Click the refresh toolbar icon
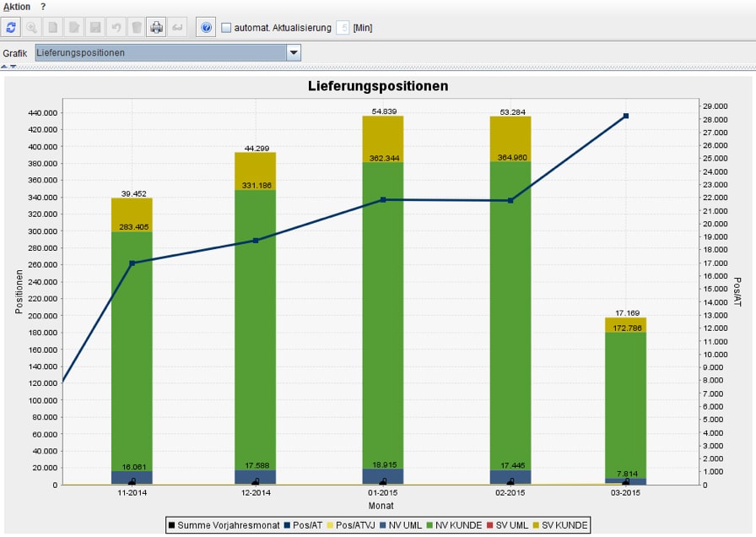This screenshot has height=537, width=756. point(11,28)
